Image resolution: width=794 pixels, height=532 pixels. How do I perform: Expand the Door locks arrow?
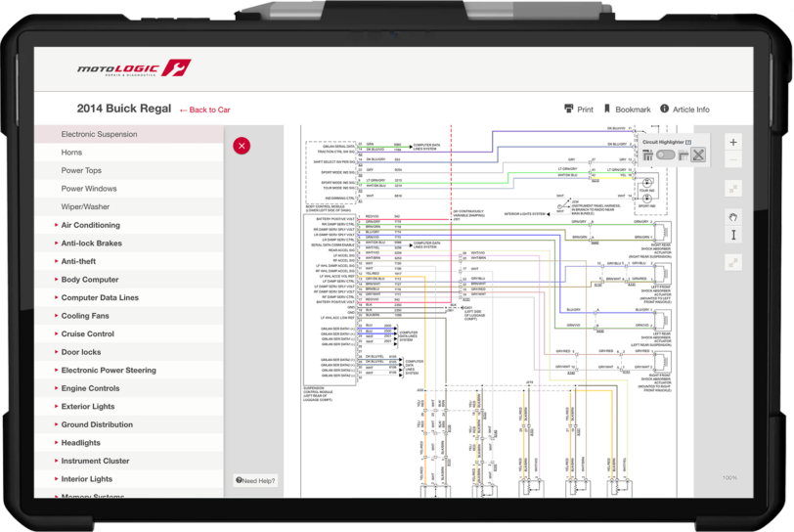[56, 352]
